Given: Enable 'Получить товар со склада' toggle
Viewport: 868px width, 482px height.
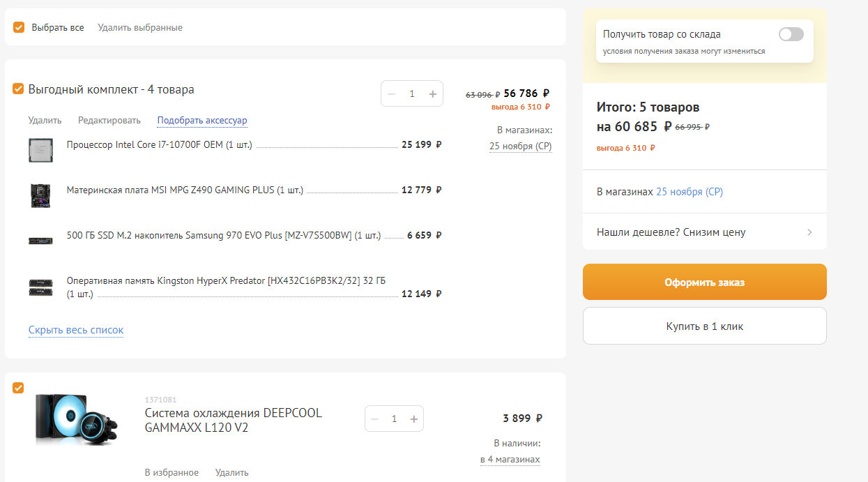Looking at the screenshot, I should 791,34.
